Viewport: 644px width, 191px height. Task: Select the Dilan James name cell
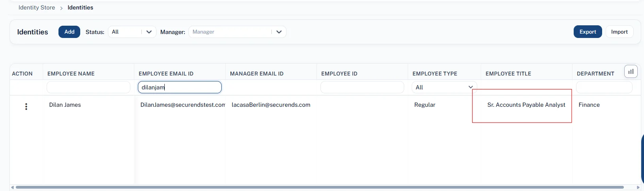tap(65, 105)
